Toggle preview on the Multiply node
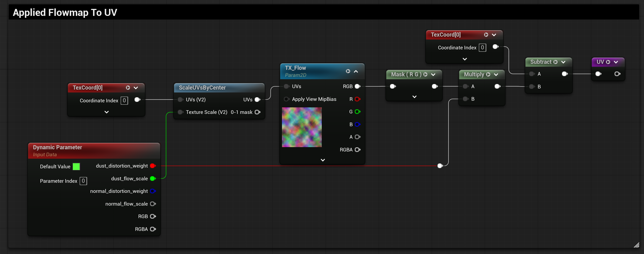This screenshot has width=644, height=254. pyautogui.click(x=488, y=74)
